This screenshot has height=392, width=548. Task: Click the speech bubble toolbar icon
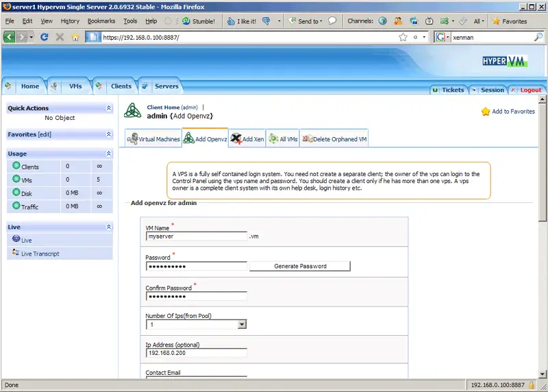[x=332, y=21]
